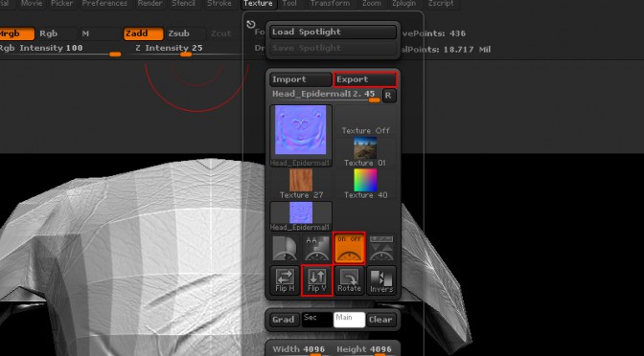
Task: Toggle Zsub sculpt mode
Action: point(186,34)
